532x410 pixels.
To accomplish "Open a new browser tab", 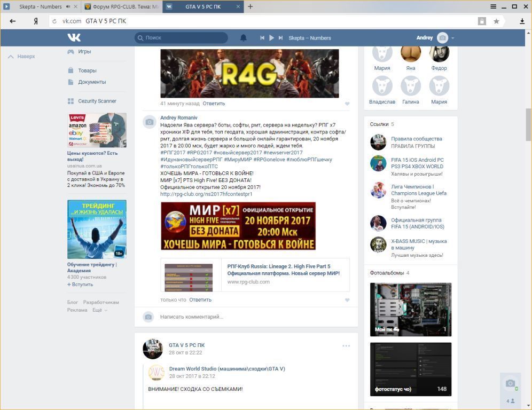I will point(251,6).
